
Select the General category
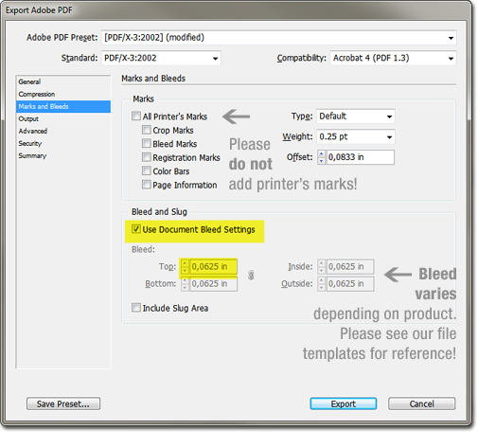[x=63, y=81]
